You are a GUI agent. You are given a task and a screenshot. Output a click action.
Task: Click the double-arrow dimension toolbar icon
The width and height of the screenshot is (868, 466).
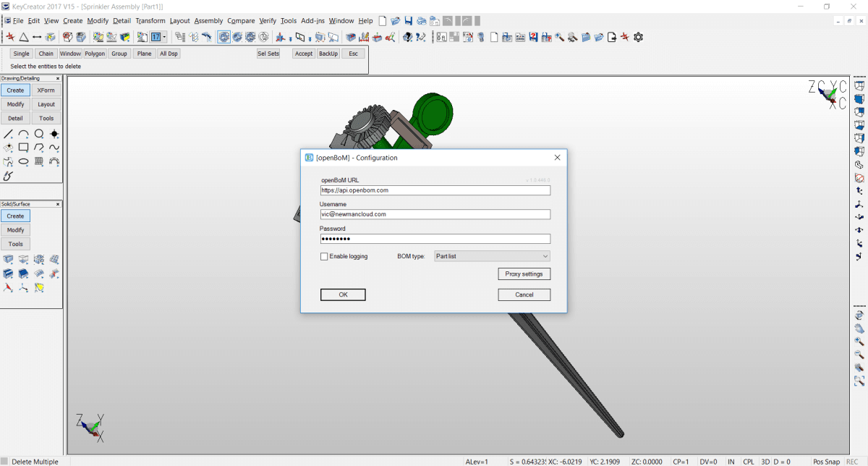coord(37,37)
